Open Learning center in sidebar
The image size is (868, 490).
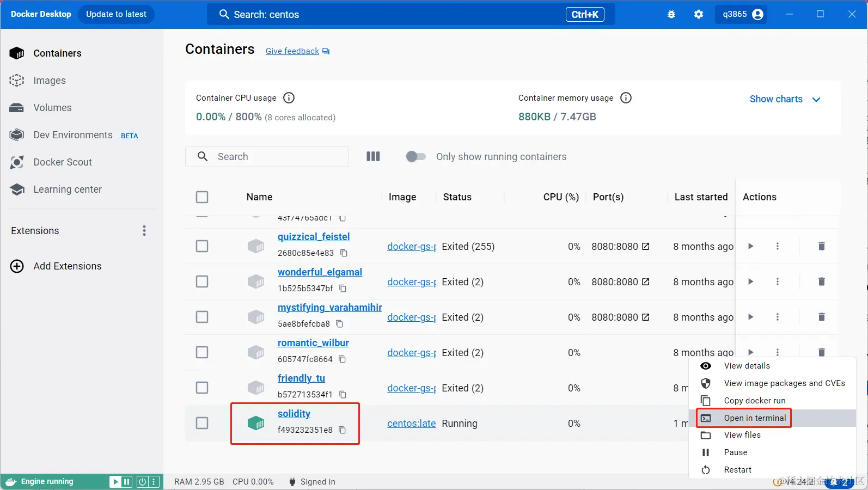coord(82,189)
